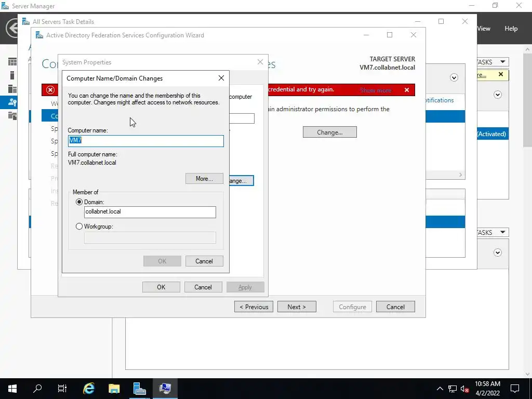This screenshot has width=532, height=399.
Task: Open the taskbar clock and date
Action: coord(487,389)
